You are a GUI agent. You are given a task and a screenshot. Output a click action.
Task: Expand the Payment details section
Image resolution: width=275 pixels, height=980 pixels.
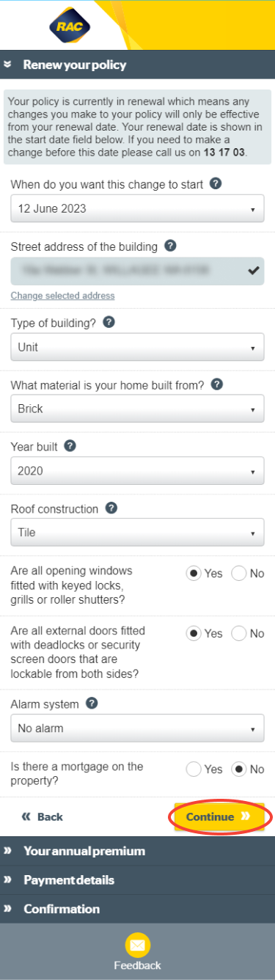click(x=137, y=880)
